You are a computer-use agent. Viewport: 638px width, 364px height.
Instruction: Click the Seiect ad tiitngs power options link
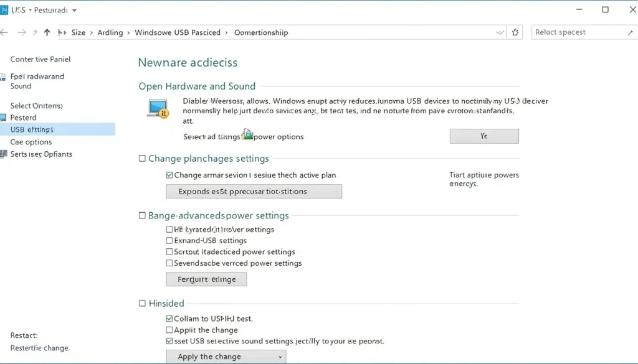point(244,137)
